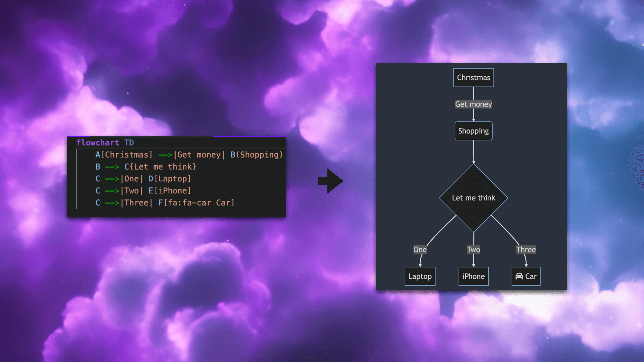Click F[fa:fa-car Car] in code

196,203
